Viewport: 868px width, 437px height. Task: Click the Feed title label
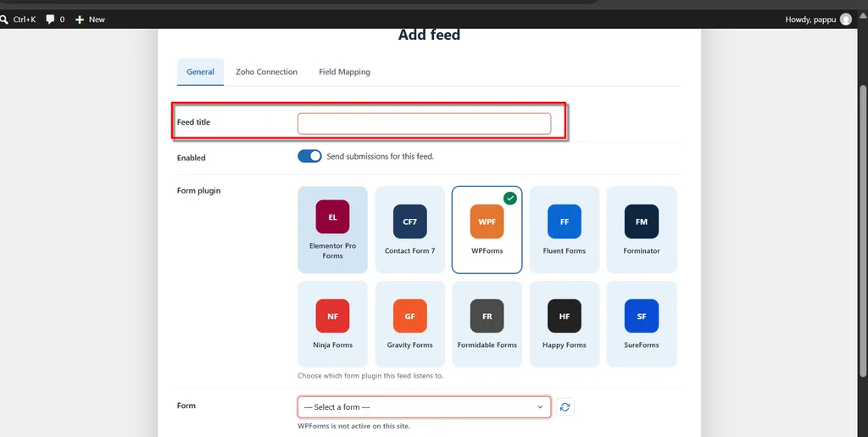[x=194, y=122]
